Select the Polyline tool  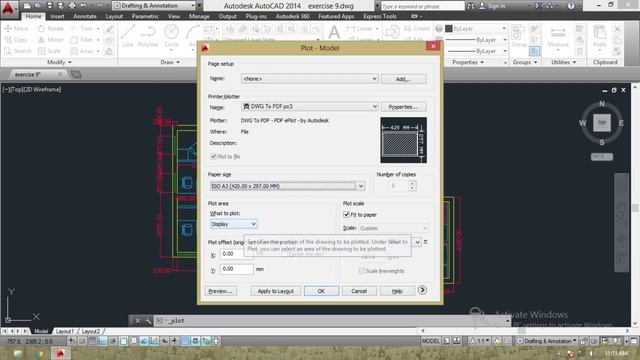[148, 36]
